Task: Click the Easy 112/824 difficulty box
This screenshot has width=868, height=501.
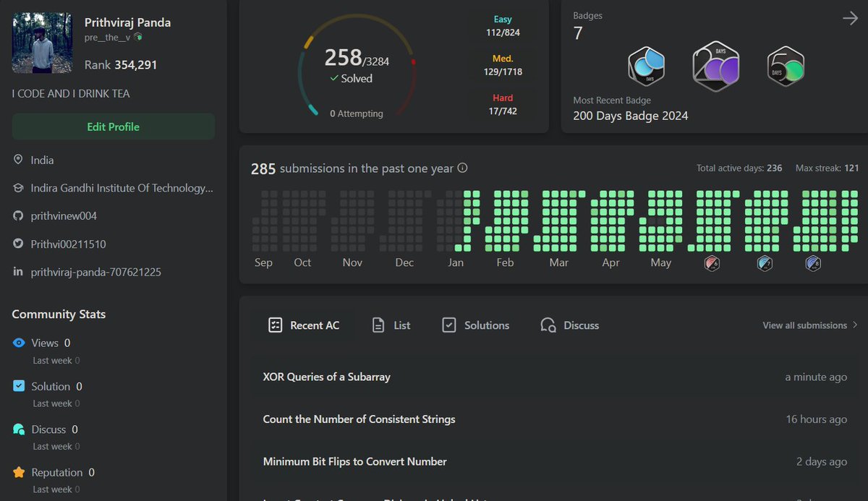Action: pyautogui.click(x=503, y=26)
